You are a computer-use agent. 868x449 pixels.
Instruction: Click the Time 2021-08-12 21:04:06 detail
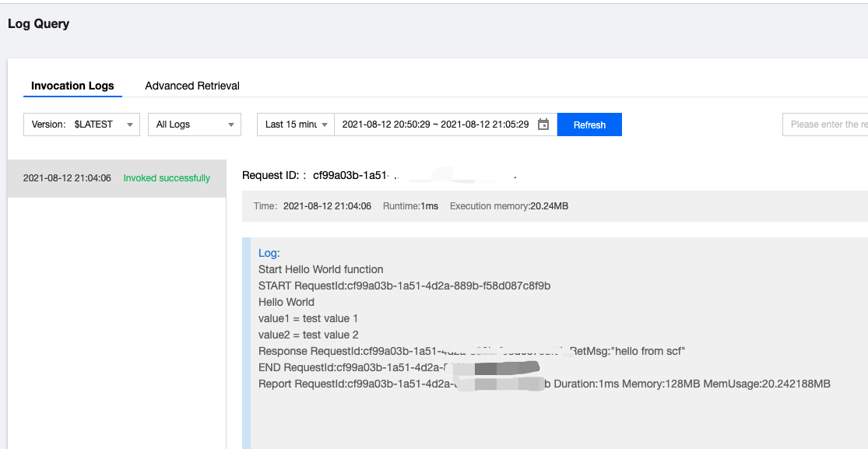tap(312, 206)
